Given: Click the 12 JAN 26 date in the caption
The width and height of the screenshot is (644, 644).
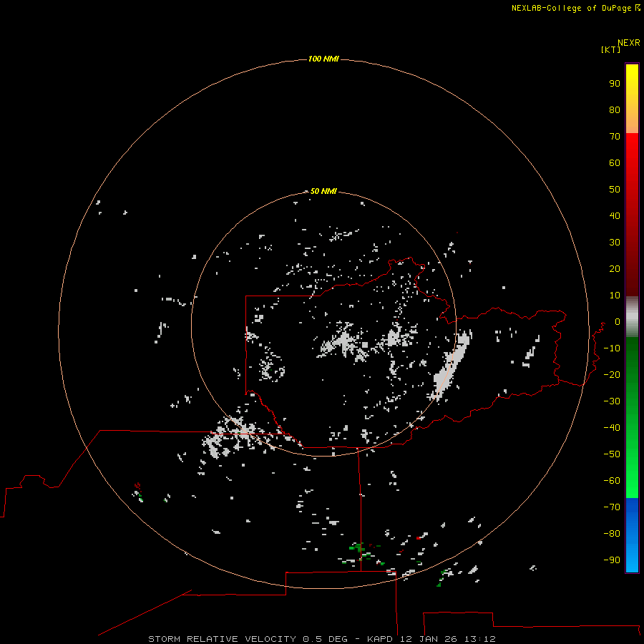Looking at the screenshot, I should click(x=429, y=639).
